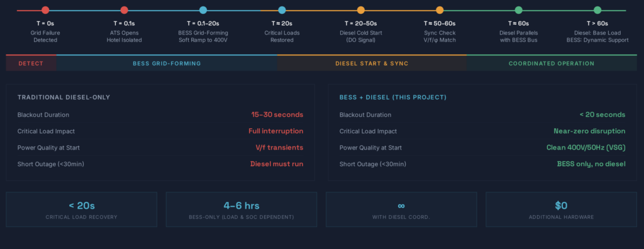Select the infinity With Diesel Coord. card
This screenshot has height=249, width=644.
[401, 209]
